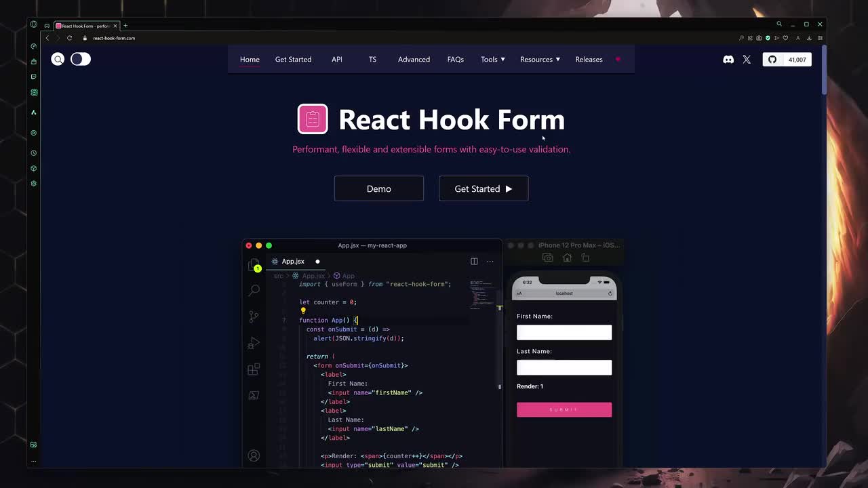Open the Player icon in browser sidebar
The width and height of the screenshot is (868, 488).
[x=34, y=133]
